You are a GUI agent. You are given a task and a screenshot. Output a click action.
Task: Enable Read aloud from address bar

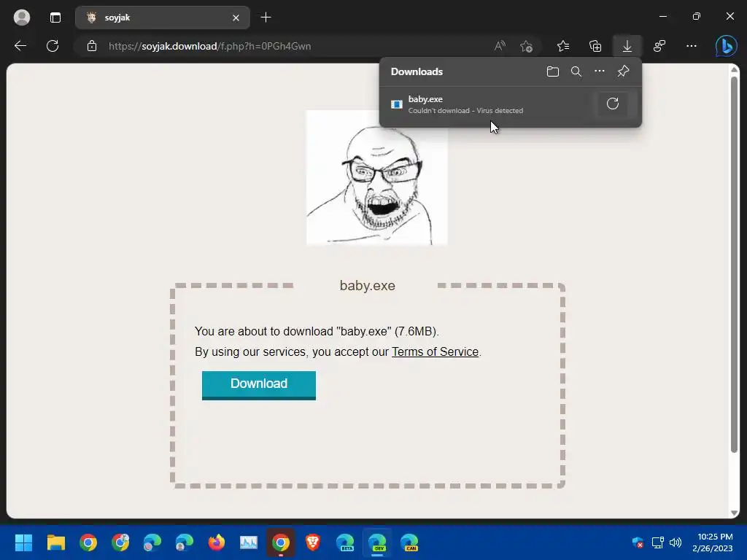(500, 46)
